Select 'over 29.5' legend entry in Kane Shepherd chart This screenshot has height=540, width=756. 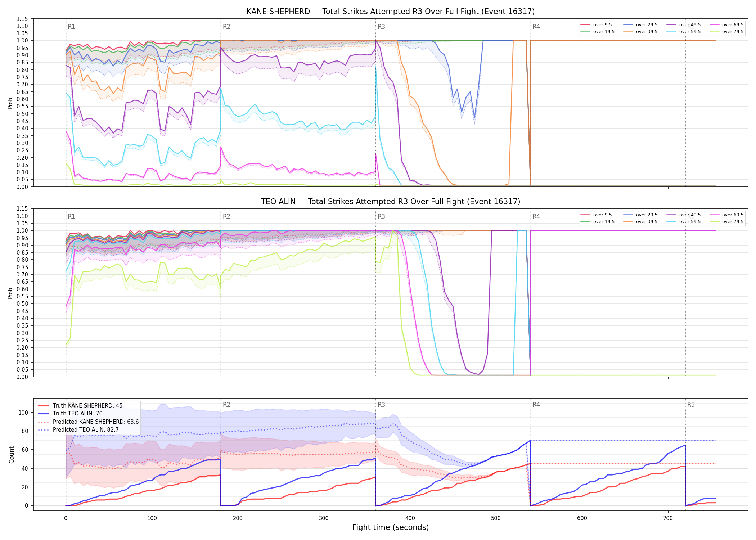pyautogui.click(x=640, y=25)
